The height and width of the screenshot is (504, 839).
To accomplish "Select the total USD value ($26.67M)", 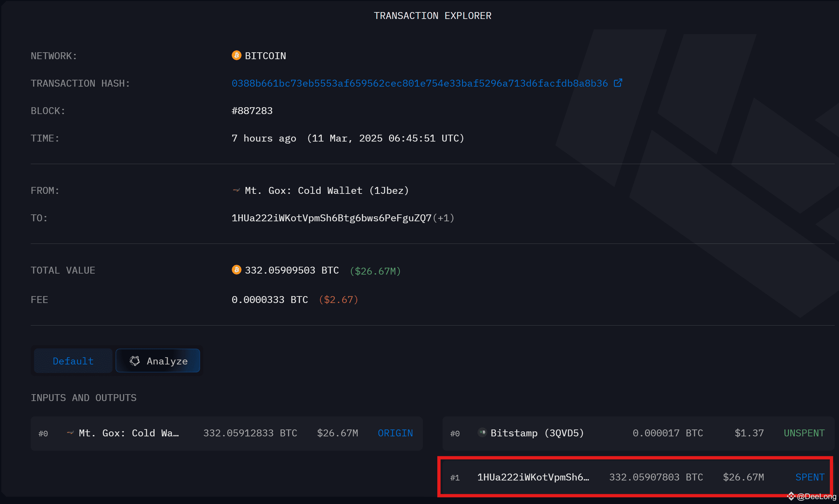I will point(375,271).
